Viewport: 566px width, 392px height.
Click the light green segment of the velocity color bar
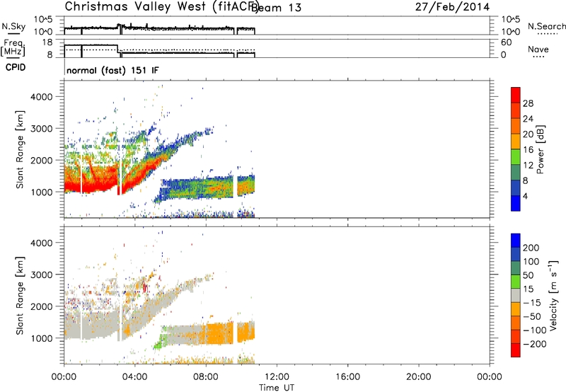516,282
